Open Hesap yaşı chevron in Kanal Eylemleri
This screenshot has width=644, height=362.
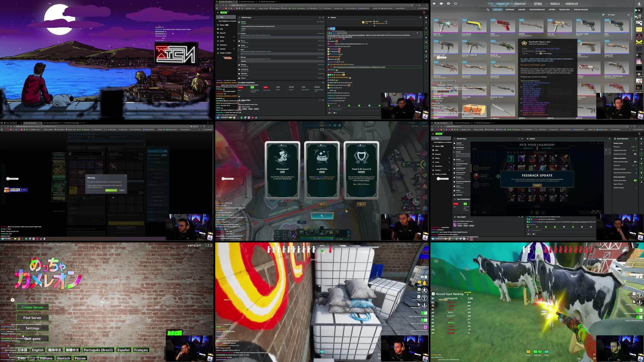click(637, 147)
